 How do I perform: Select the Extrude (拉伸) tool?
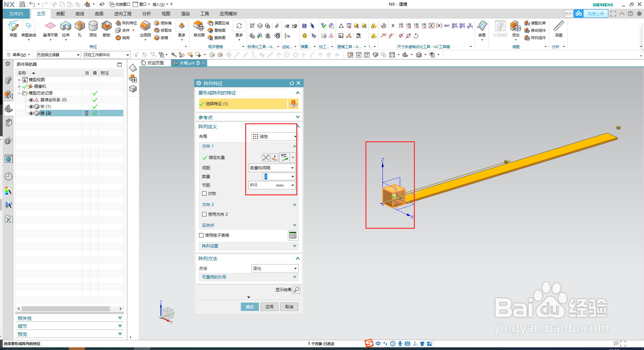(66, 28)
